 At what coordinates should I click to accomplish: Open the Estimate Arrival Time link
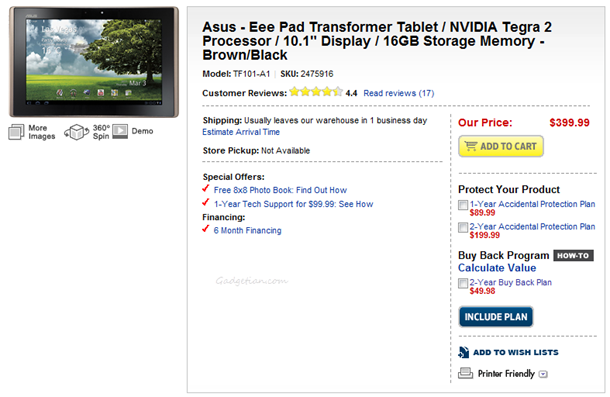[241, 132]
